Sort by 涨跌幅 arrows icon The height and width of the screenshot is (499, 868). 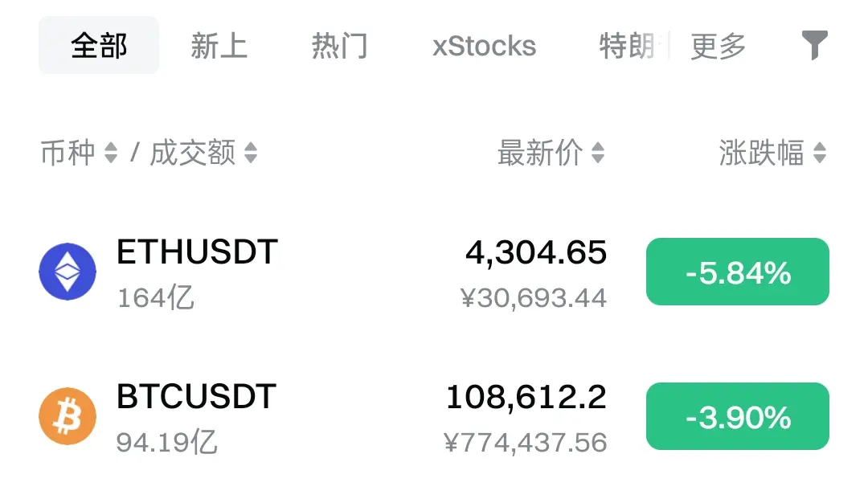(x=820, y=153)
